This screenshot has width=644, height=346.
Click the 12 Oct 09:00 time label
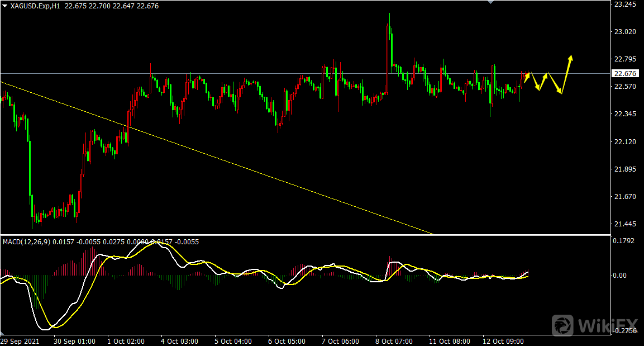pos(501,341)
